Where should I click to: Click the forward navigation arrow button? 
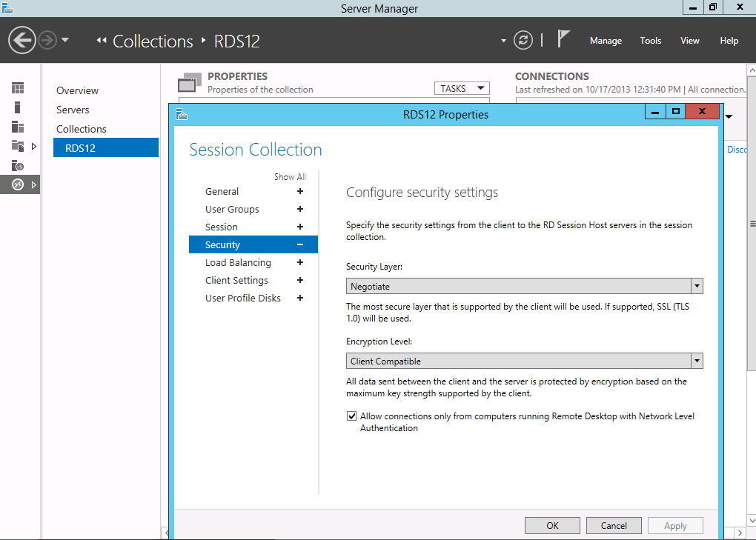[47, 40]
